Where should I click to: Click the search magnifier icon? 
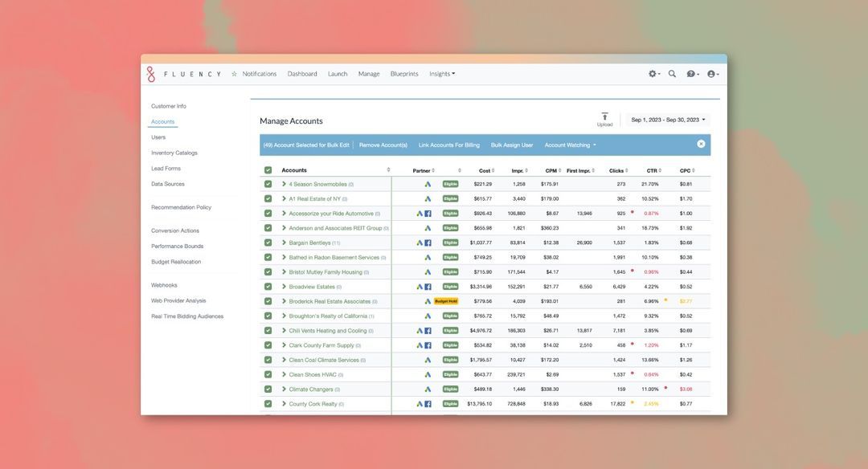click(x=669, y=71)
